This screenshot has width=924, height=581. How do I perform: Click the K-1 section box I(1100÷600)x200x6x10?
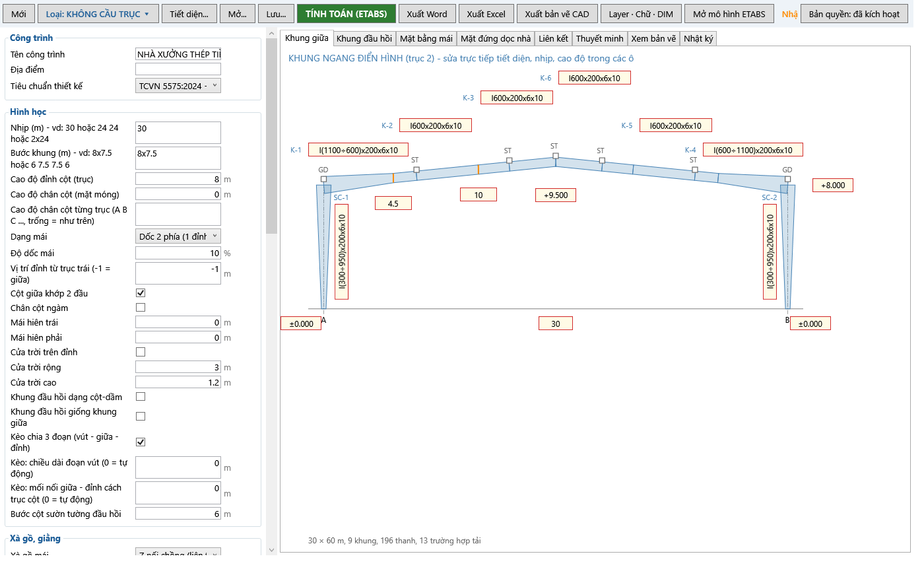point(358,150)
